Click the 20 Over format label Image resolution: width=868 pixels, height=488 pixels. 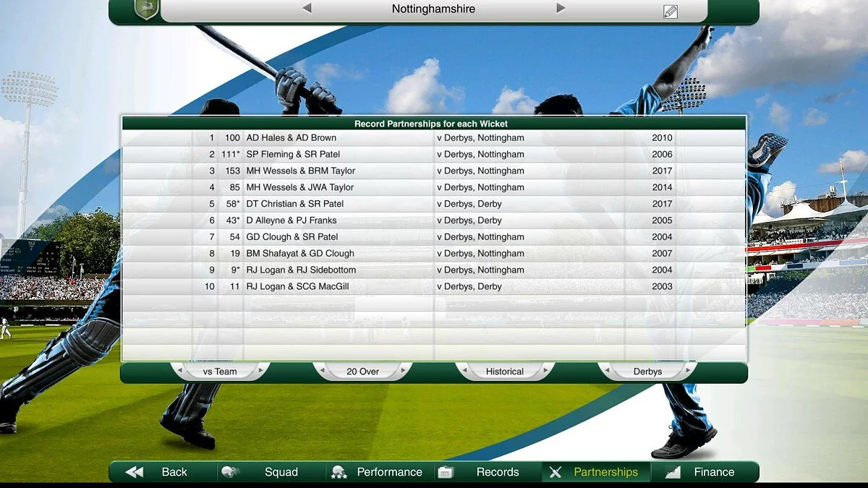[363, 372]
